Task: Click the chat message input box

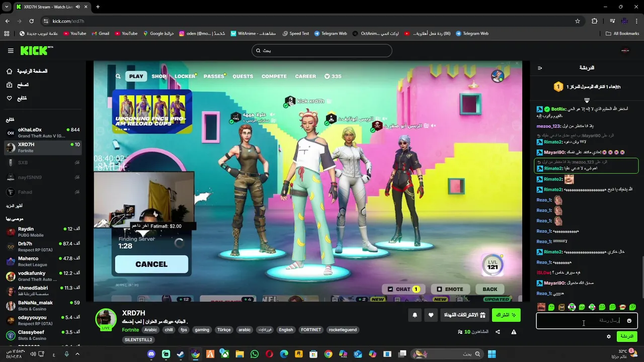Action: (587, 321)
